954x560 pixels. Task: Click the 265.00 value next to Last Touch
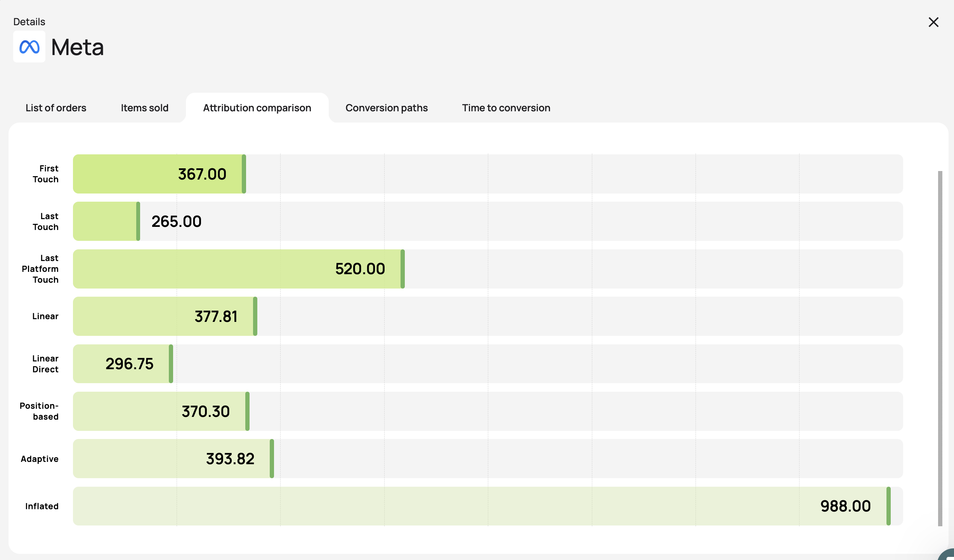click(x=177, y=221)
